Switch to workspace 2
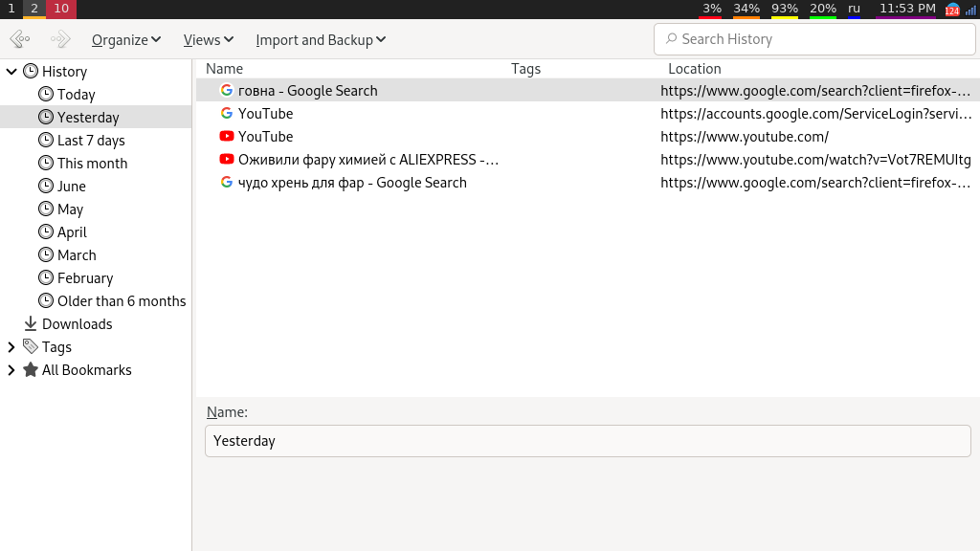The width and height of the screenshot is (980, 551). click(x=34, y=9)
